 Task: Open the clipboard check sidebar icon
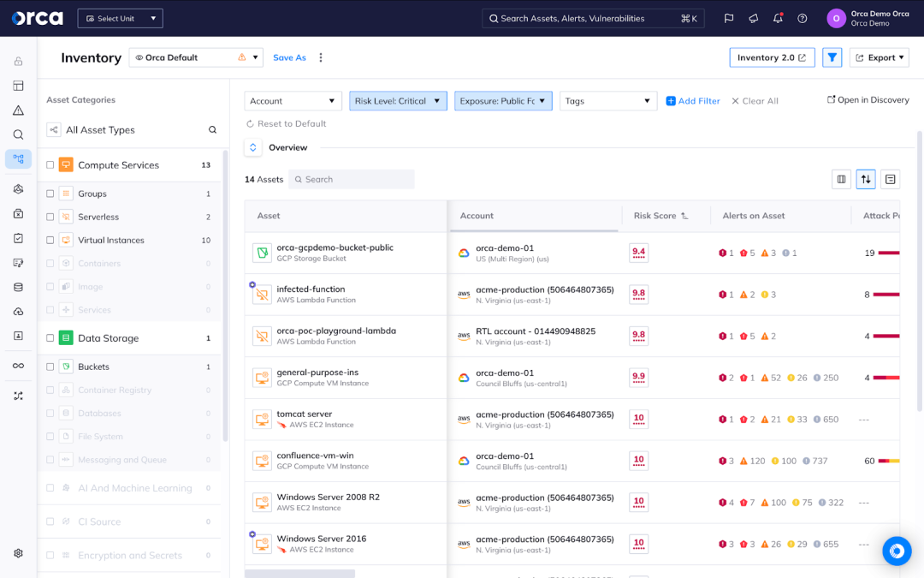[x=18, y=238]
